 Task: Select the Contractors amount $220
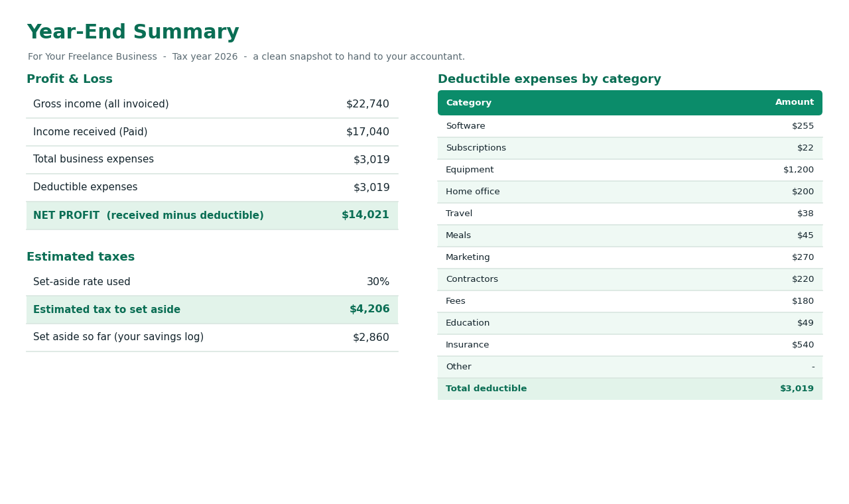pos(803,279)
